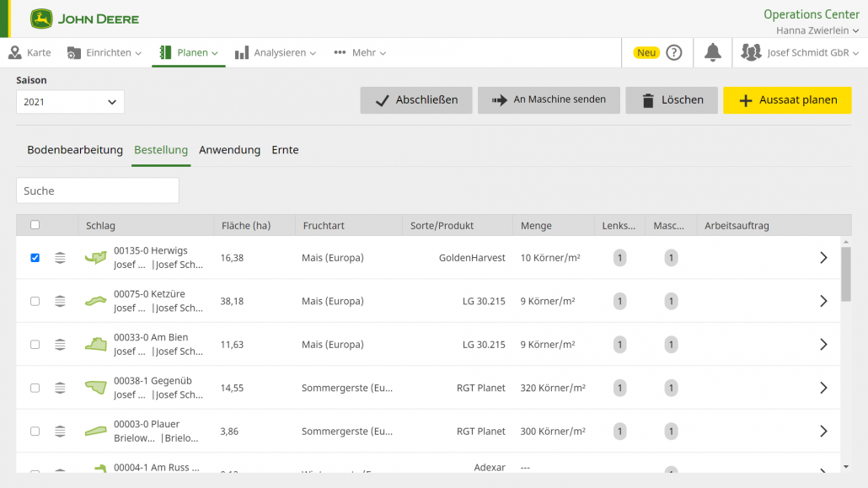Click the Aussaat planen button
Viewport: 868px width, 488px height.
coord(787,100)
